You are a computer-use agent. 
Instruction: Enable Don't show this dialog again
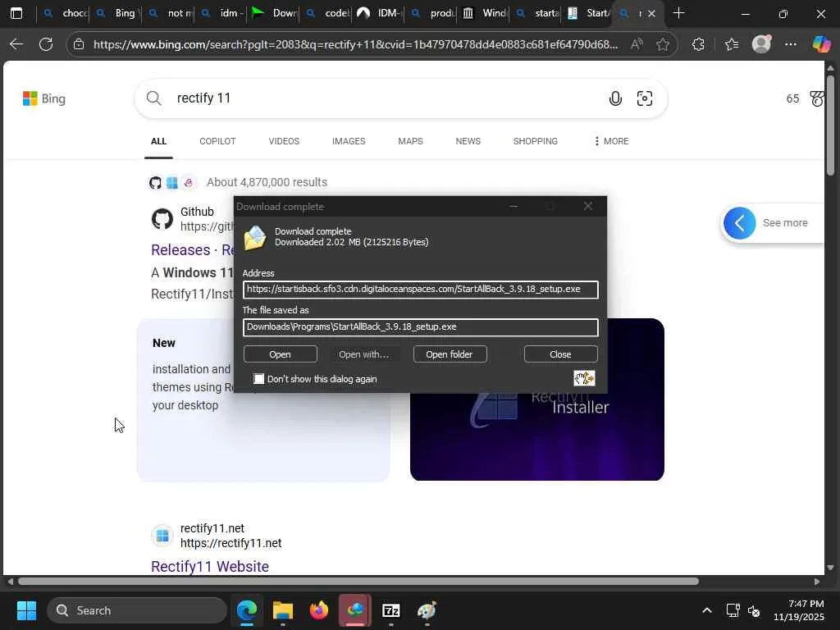tap(258, 379)
